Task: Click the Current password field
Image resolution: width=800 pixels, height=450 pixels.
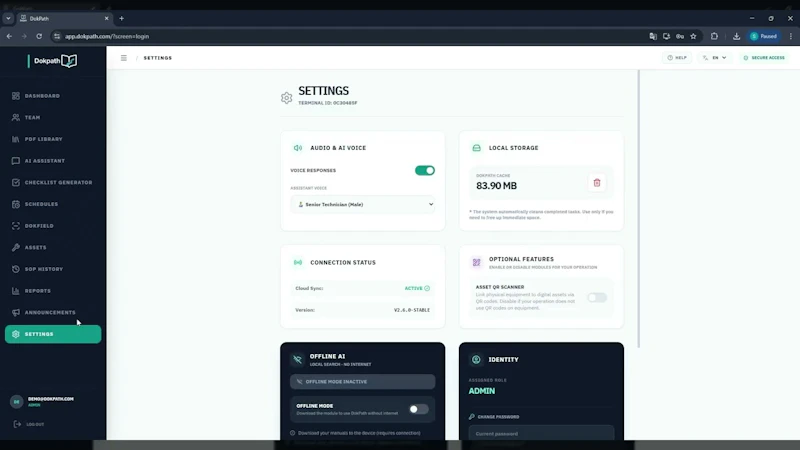Action: coord(541,434)
